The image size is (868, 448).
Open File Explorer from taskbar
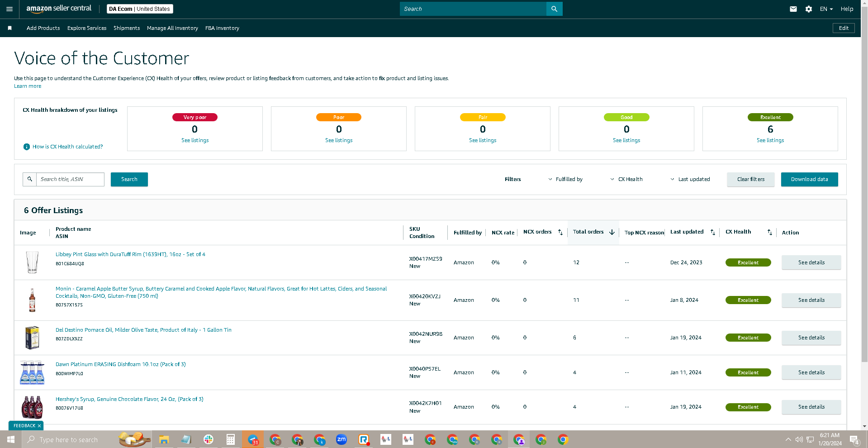[164, 439]
